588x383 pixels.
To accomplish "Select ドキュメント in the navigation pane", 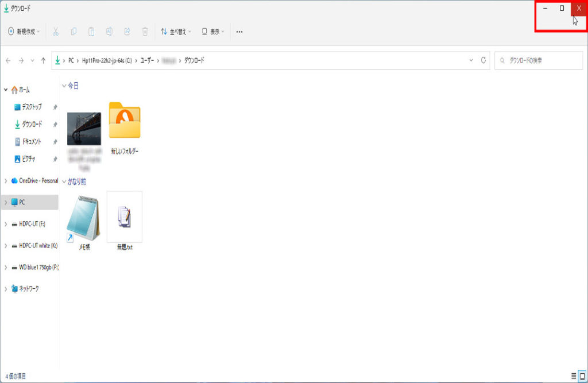I will [31, 141].
